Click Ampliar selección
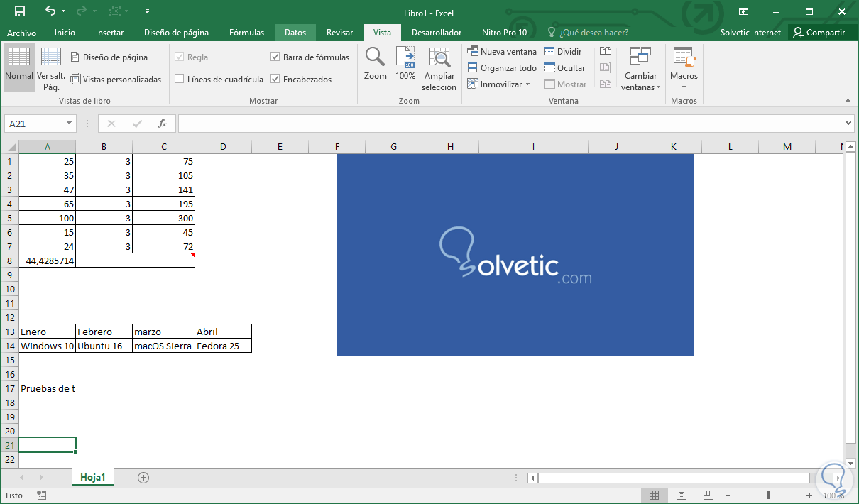Screen dimensions: 859x504 click(x=439, y=69)
